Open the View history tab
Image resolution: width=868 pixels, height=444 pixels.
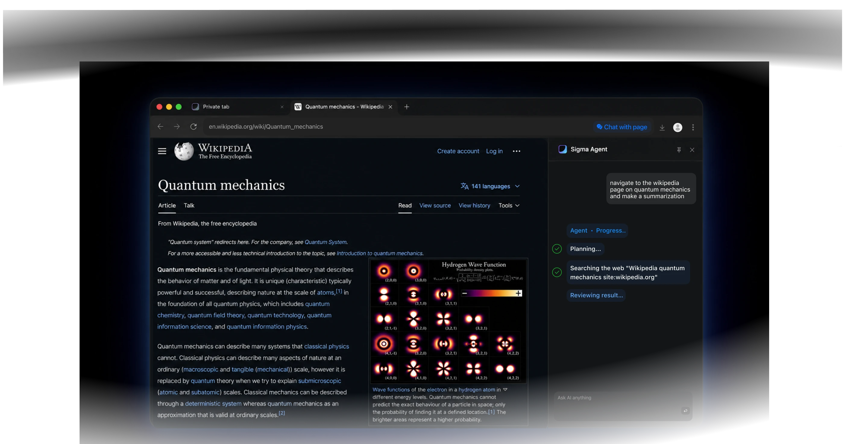(474, 205)
